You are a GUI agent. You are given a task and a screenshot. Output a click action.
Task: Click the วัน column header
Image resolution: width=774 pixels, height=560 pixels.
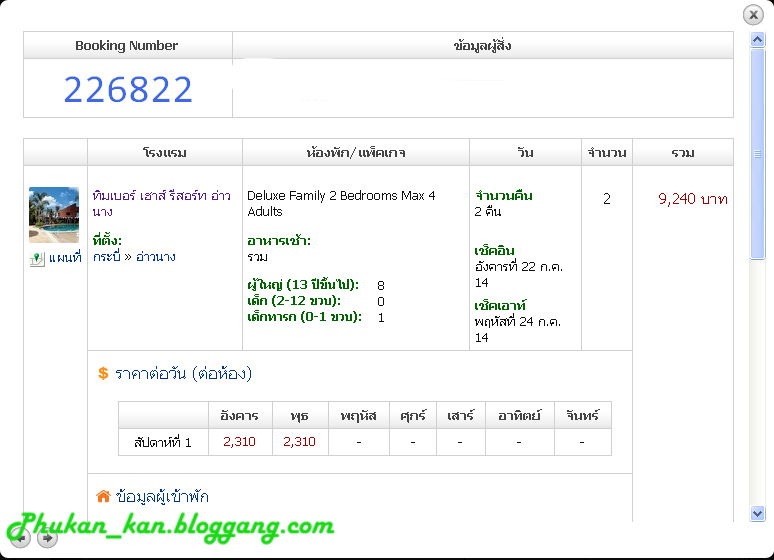point(525,152)
